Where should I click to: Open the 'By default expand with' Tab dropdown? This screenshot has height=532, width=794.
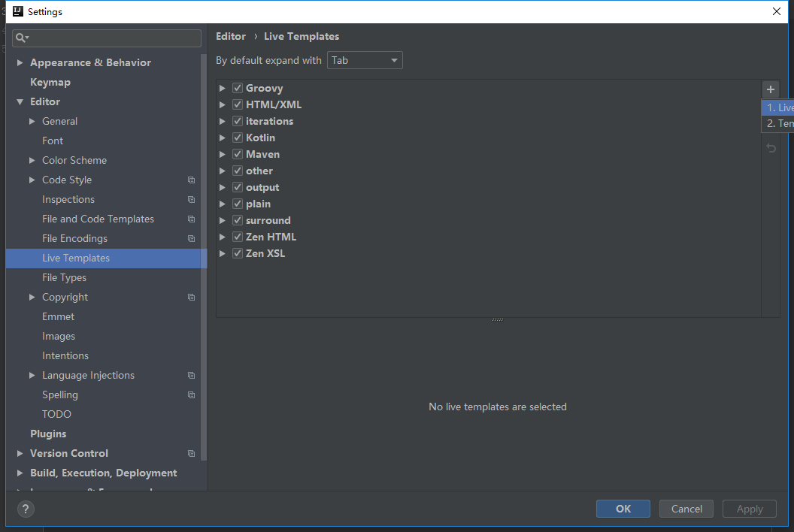tap(365, 60)
